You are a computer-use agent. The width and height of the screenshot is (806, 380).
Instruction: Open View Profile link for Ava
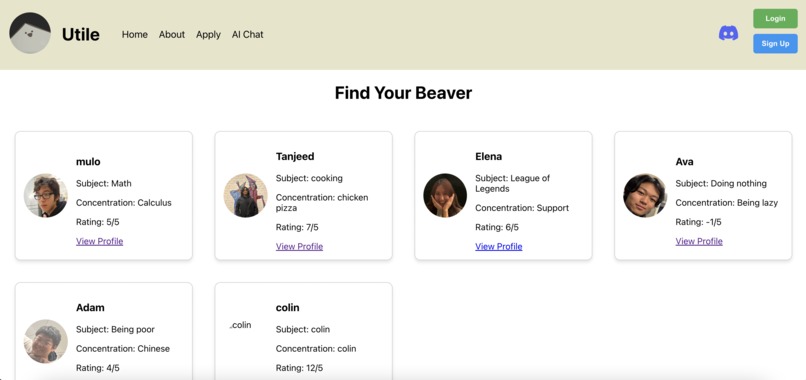(x=699, y=241)
